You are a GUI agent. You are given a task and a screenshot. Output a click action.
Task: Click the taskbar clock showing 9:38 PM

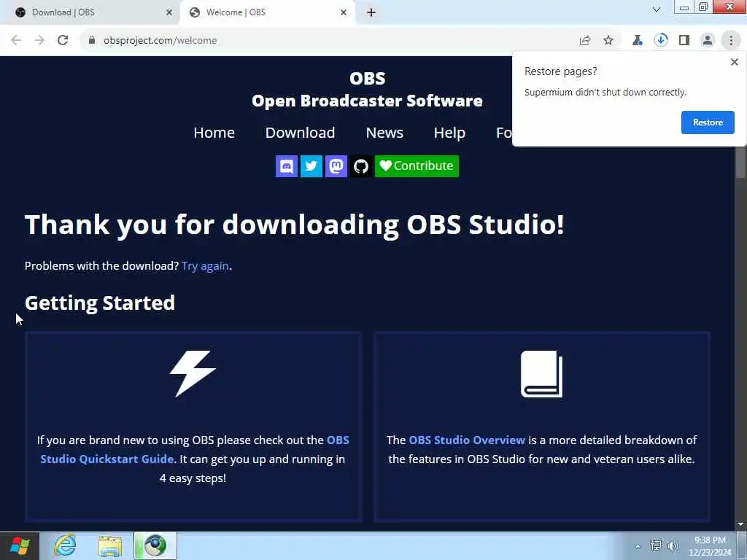(710, 546)
